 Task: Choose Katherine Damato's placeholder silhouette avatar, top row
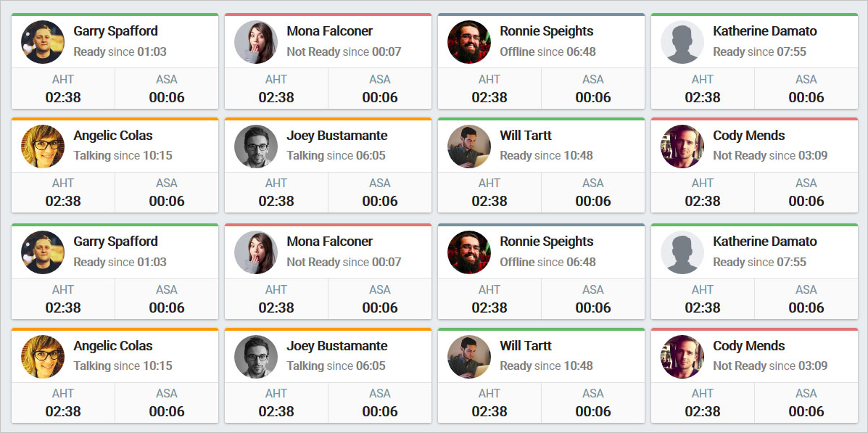point(682,42)
